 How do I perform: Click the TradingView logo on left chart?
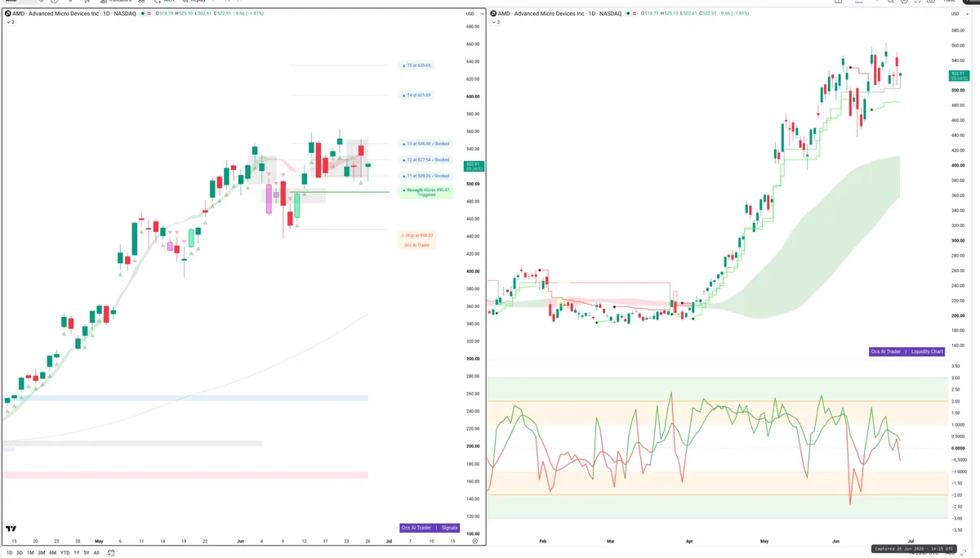click(11, 529)
